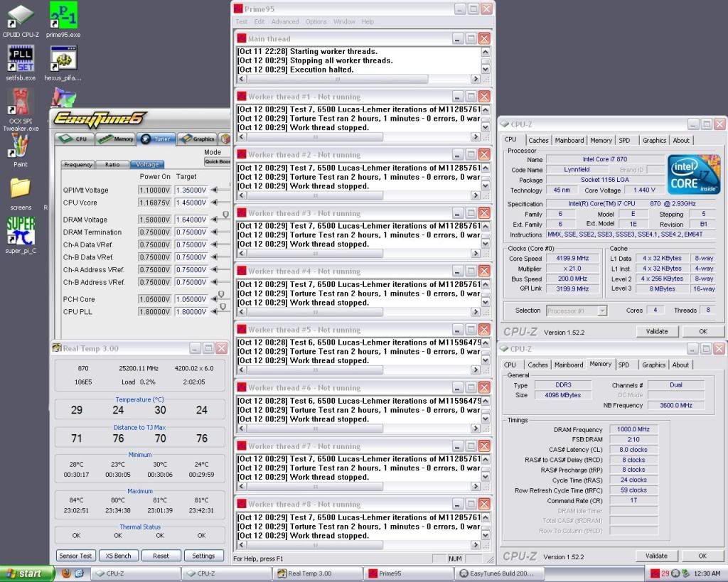Viewport: 728px width, 582px height.
Task: Click Firefox quick launch icon in taskbar
Action: 66,573
